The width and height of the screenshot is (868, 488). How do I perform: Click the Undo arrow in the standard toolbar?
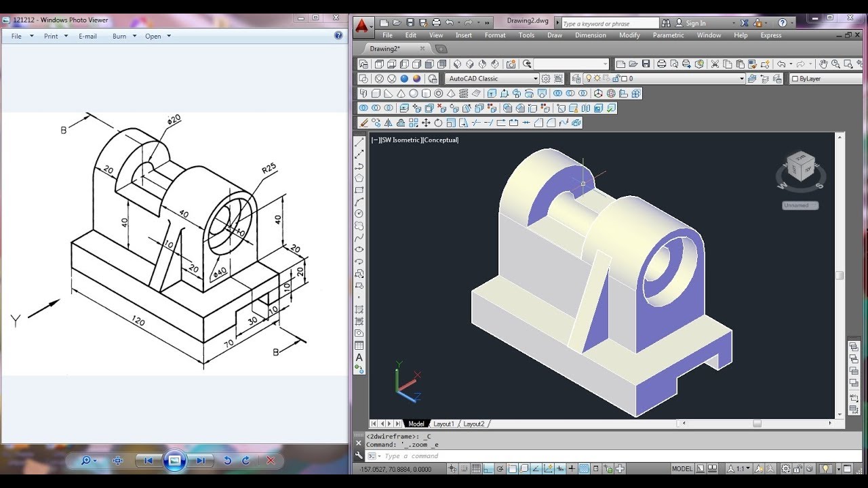click(781, 64)
